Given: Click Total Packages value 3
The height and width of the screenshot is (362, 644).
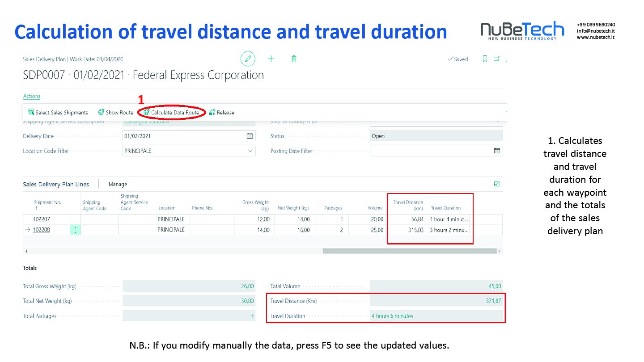Looking at the screenshot, I should (x=189, y=316).
